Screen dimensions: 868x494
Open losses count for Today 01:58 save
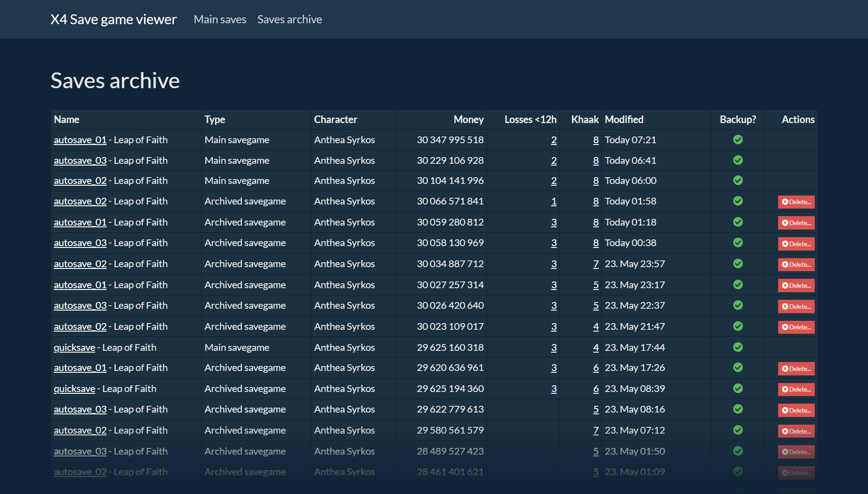tap(554, 201)
